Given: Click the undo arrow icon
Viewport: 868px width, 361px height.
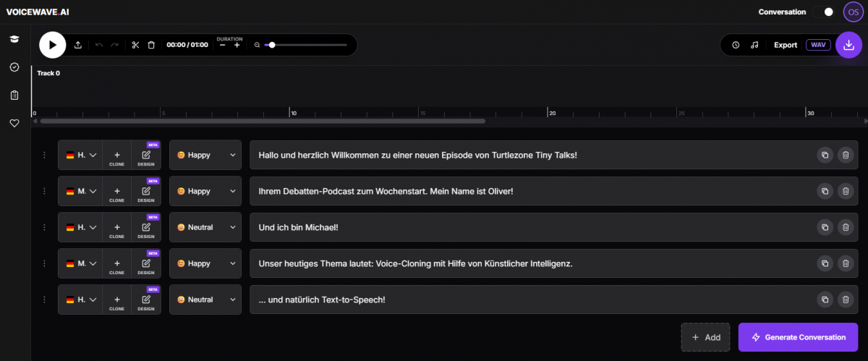Looking at the screenshot, I should pyautogui.click(x=99, y=45).
